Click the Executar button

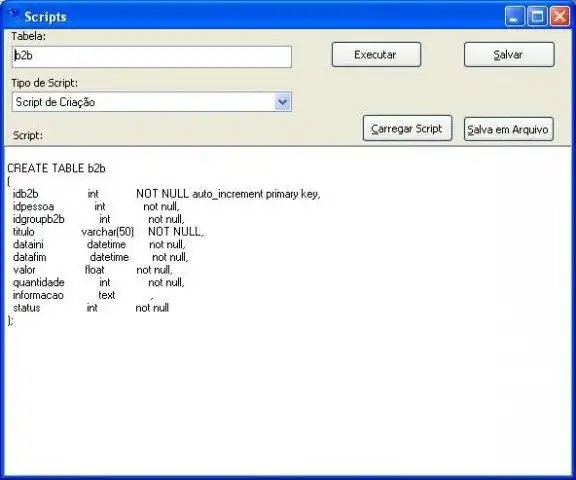[376, 55]
